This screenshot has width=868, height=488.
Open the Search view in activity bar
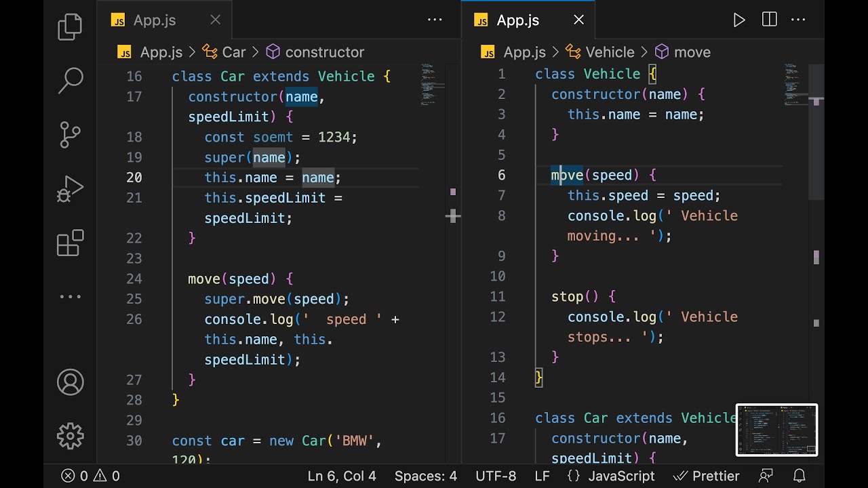pos(70,80)
